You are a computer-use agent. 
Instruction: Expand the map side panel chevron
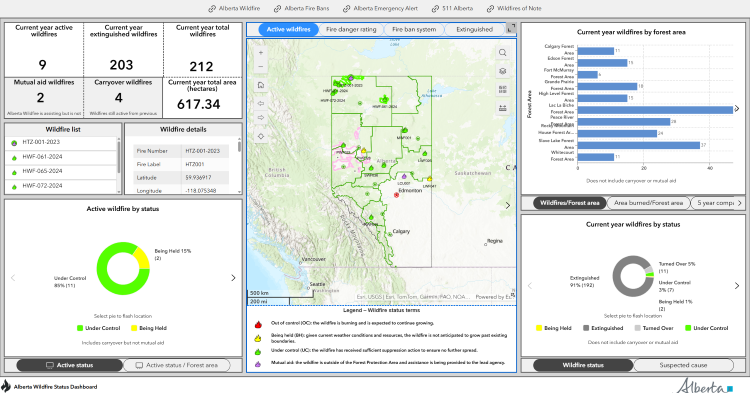(508, 206)
